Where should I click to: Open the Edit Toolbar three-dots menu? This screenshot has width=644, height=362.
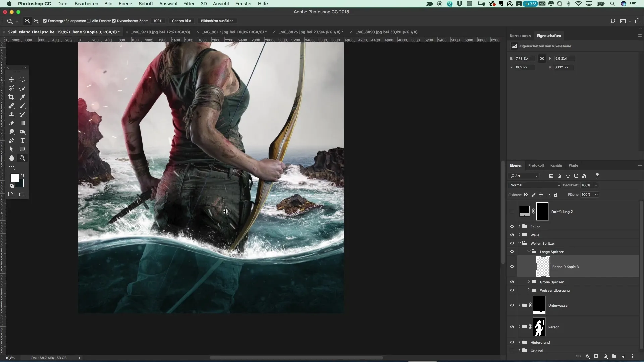(x=11, y=167)
